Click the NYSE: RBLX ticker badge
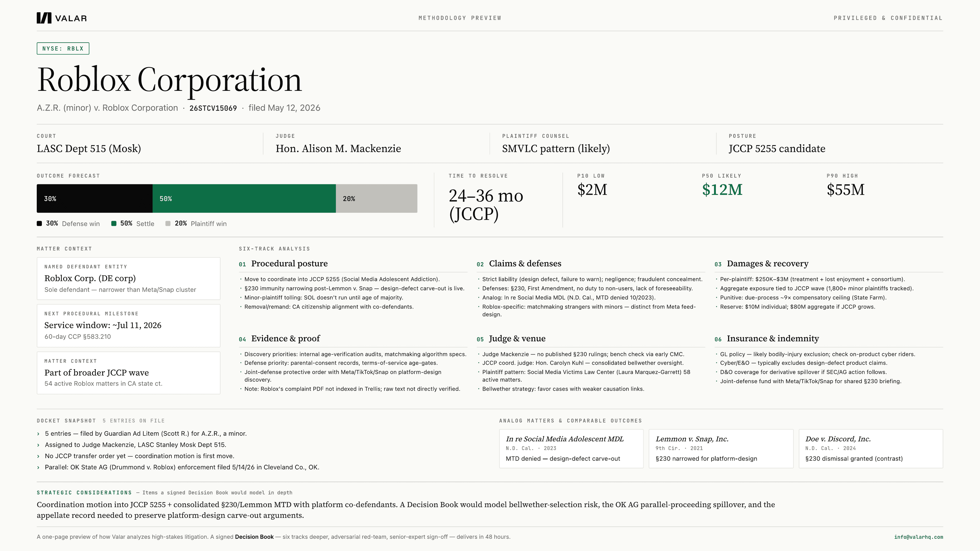 point(63,49)
